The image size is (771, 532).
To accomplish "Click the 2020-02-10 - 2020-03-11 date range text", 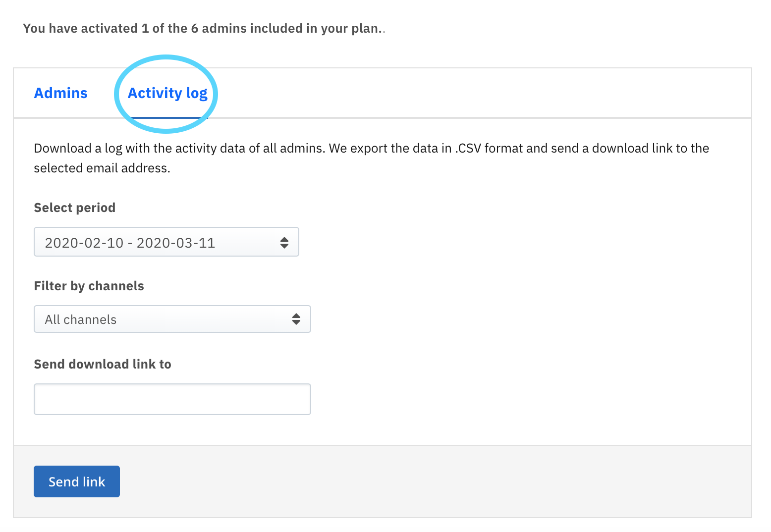I will 130,243.
